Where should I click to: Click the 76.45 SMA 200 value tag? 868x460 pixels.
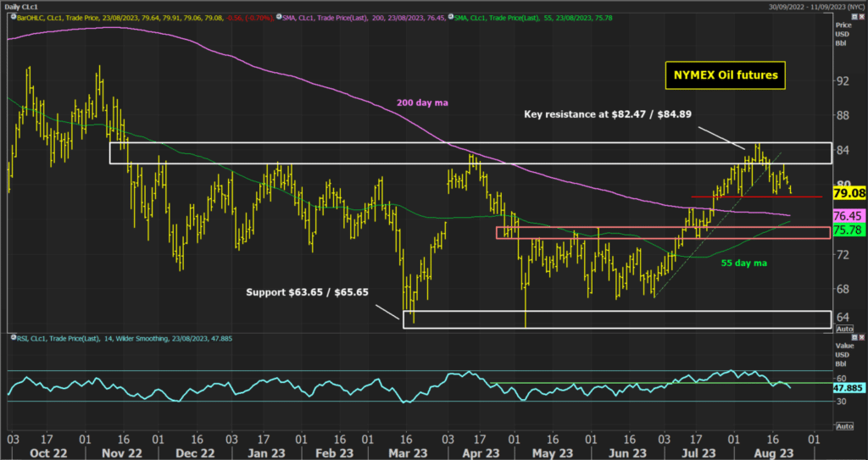849,216
